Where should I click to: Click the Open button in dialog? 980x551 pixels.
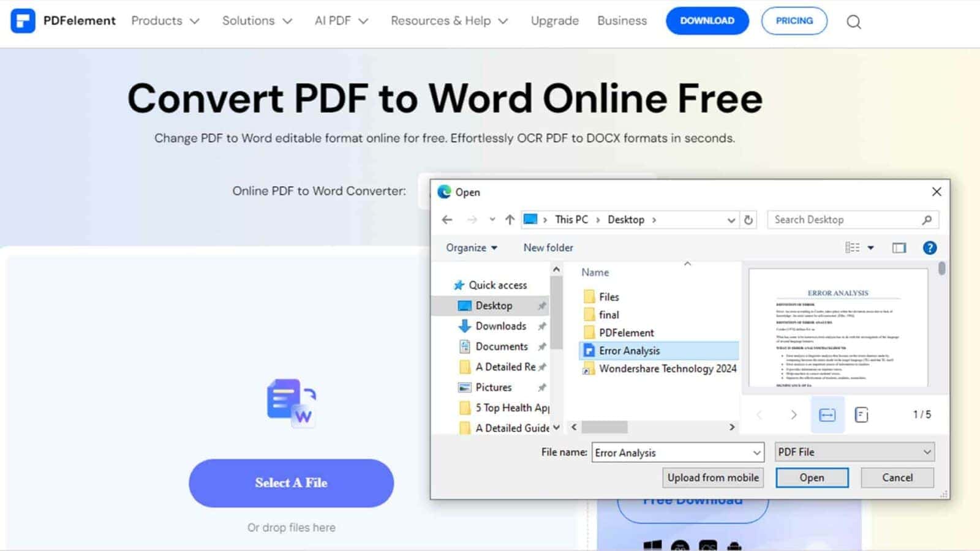812,478
